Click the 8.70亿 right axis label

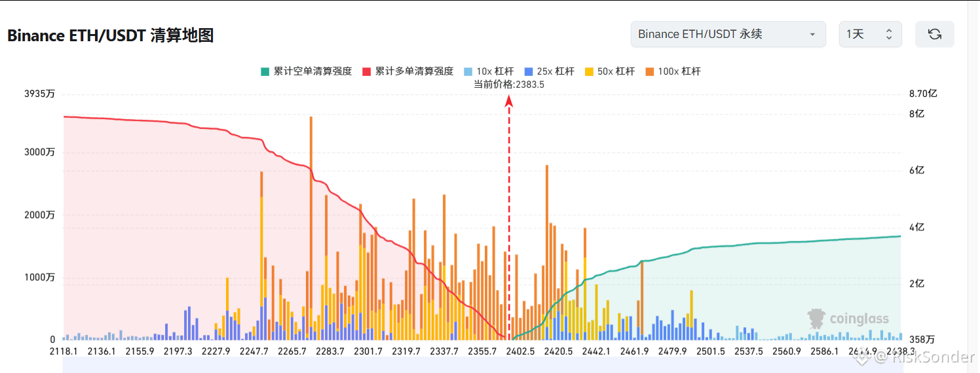[x=924, y=94]
